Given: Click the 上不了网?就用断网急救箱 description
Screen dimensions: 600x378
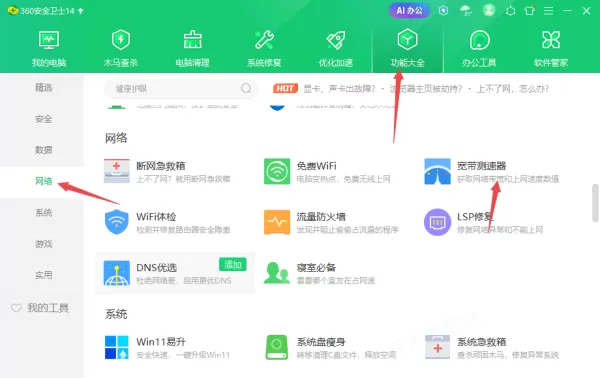Looking at the screenshot, I should [183, 179].
